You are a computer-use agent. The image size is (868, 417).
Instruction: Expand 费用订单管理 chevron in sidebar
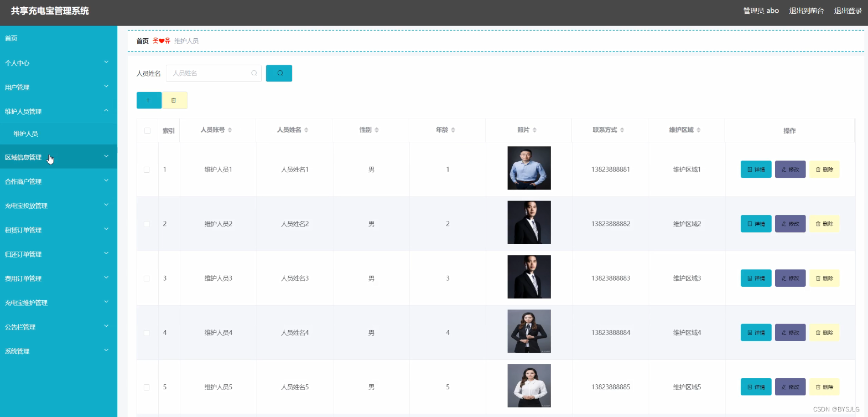(106, 278)
